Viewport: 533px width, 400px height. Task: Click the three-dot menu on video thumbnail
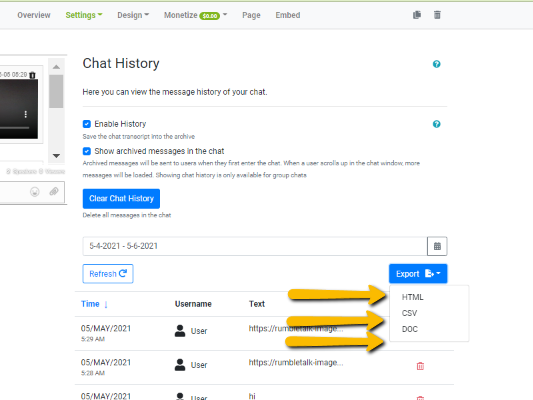[x=25, y=114]
